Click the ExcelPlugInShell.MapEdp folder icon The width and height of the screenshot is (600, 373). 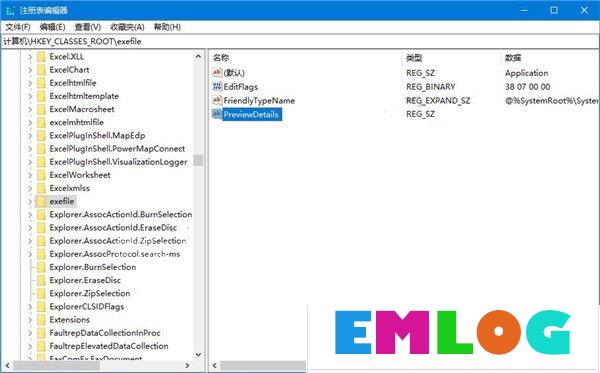[41, 136]
